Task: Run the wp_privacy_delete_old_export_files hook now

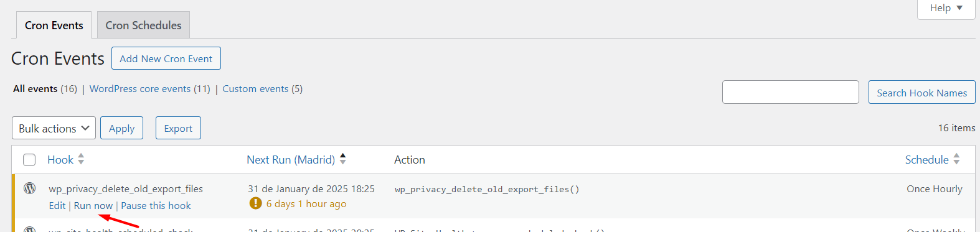Action: tap(93, 206)
